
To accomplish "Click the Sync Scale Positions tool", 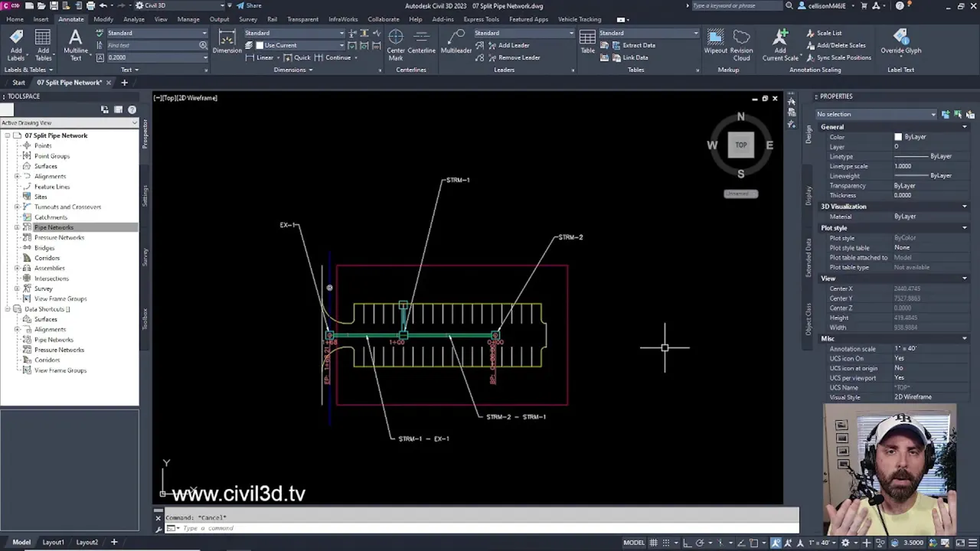I will (x=838, y=57).
